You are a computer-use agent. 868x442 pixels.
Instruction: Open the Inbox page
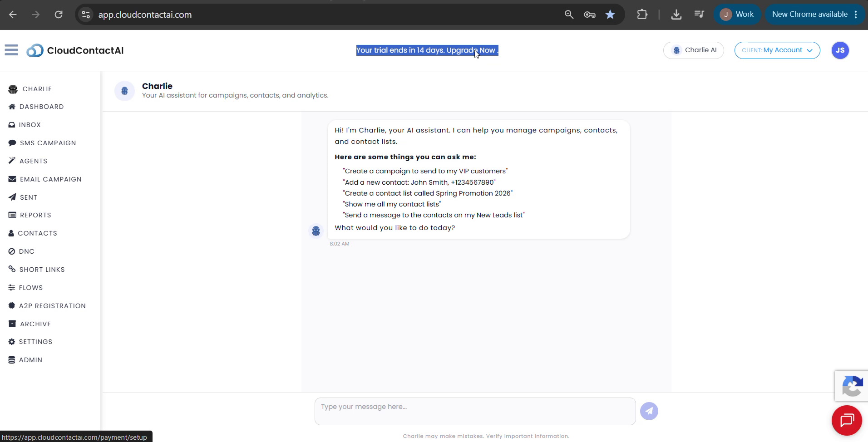(25, 125)
